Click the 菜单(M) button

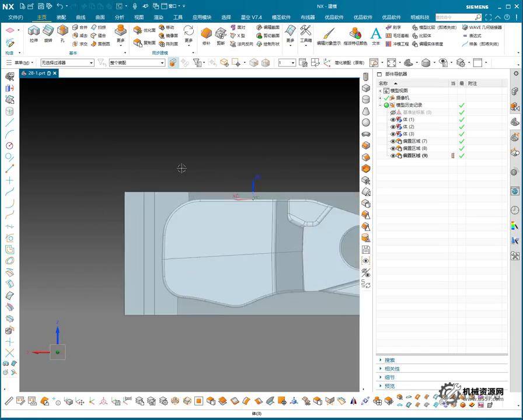point(22,62)
